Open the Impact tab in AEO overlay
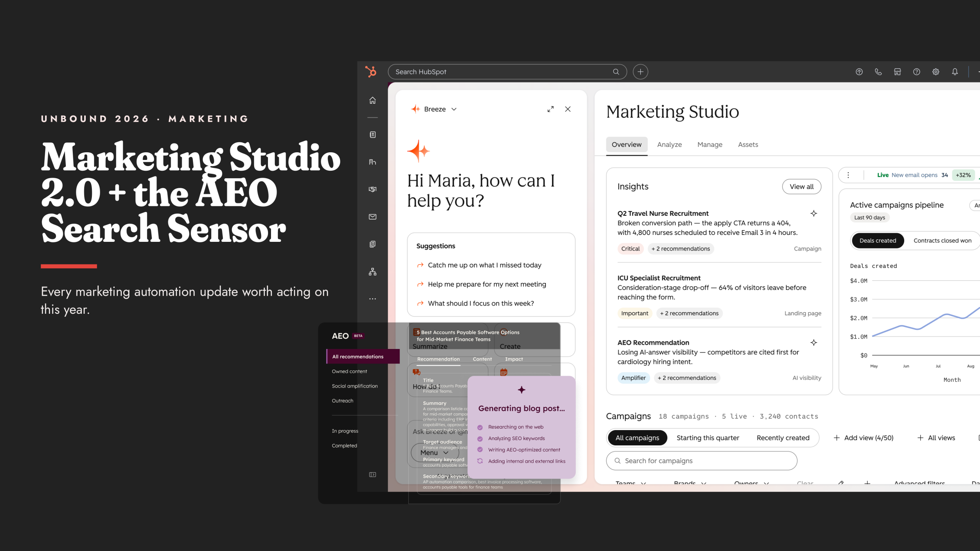Viewport: 980px width, 551px height. 514,359
